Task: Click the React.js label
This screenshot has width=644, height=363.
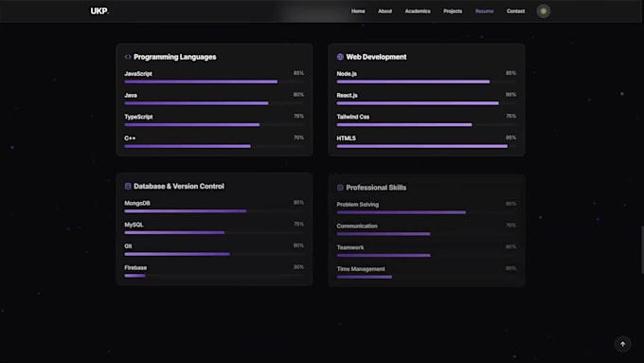Action: (347, 96)
